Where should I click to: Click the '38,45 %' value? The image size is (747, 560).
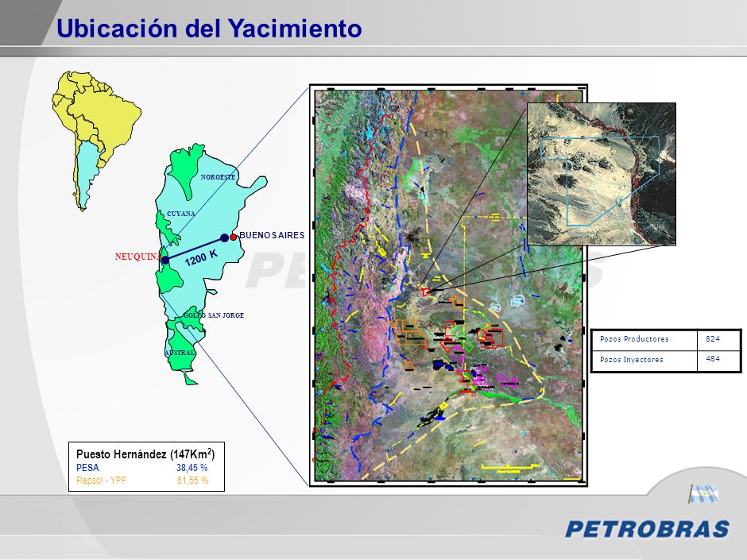coord(192,468)
